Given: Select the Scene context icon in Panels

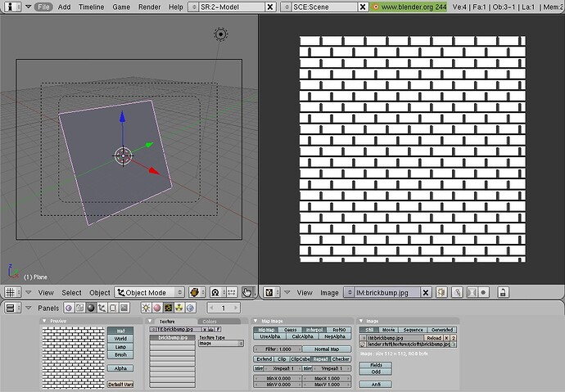Looking at the screenshot, I should coord(124,308).
